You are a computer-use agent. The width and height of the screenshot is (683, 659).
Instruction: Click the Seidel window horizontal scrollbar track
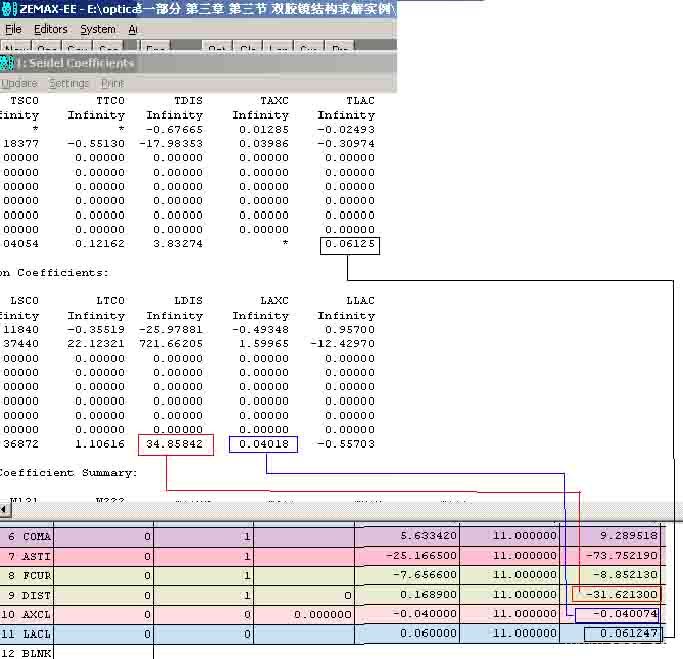click(347, 509)
